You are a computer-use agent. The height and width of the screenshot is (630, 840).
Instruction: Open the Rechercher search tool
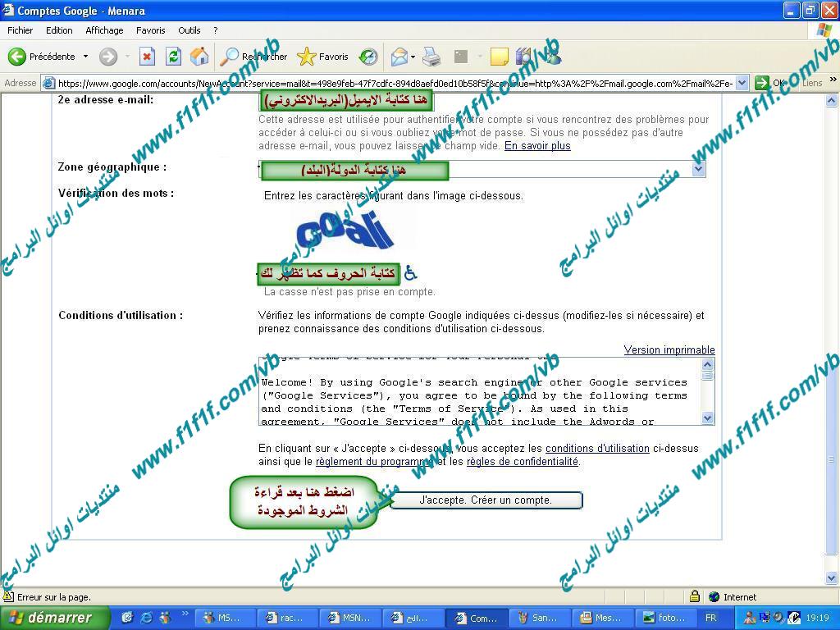point(254,57)
